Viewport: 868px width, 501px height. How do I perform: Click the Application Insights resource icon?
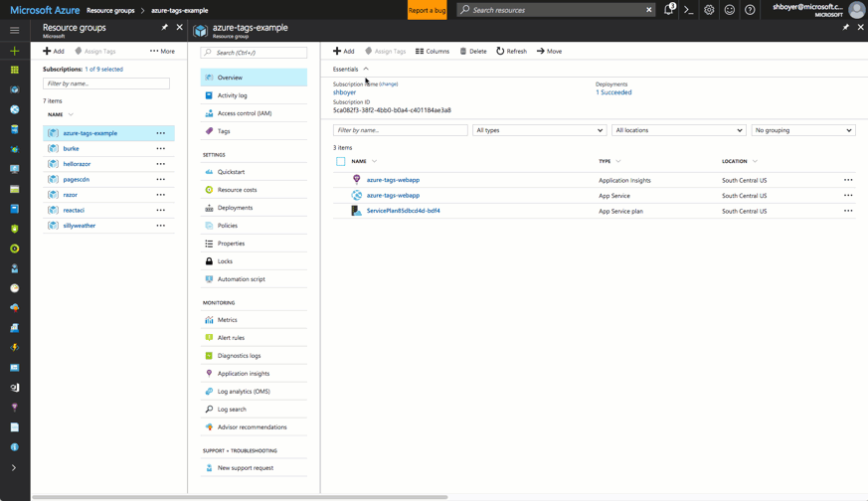[x=357, y=179]
